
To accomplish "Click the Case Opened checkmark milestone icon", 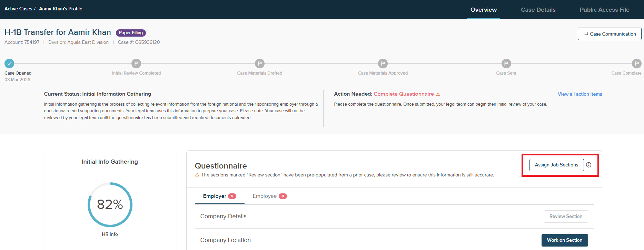I will 9,64.
